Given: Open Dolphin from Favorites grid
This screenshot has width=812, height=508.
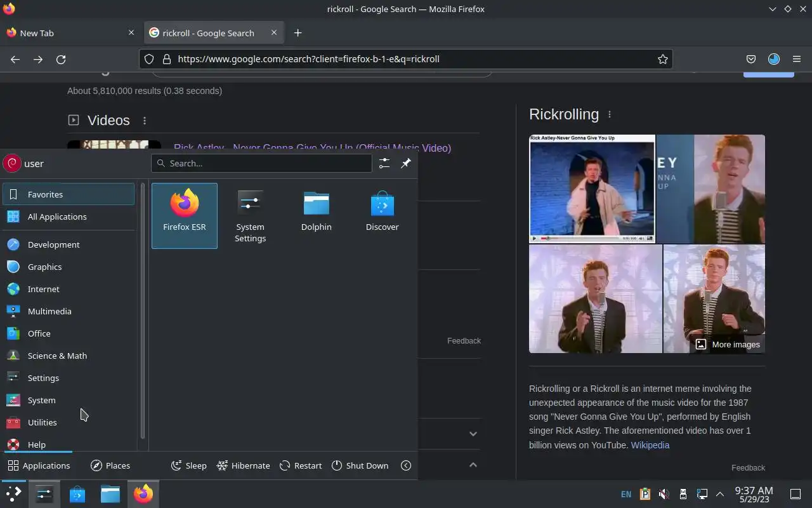Looking at the screenshot, I should pyautogui.click(x=316, y=216).
